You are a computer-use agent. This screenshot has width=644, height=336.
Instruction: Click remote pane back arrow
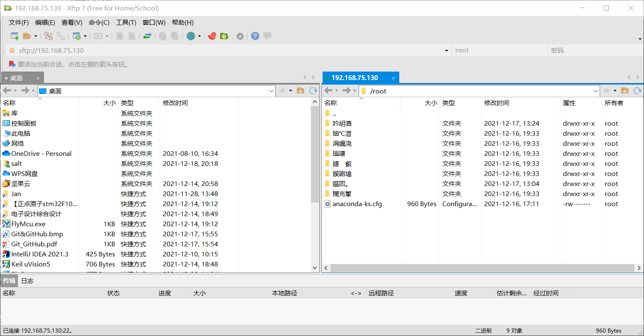(328, 90)
